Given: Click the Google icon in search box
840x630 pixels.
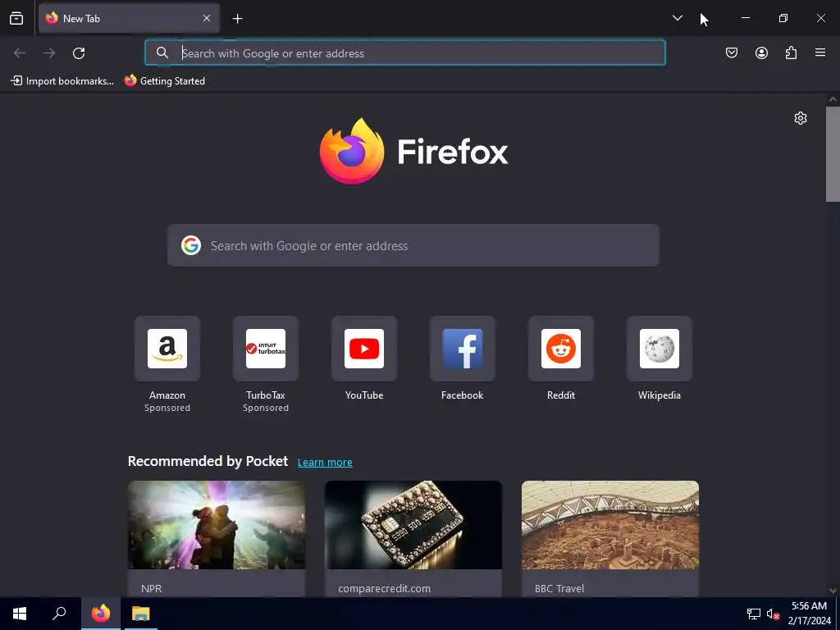Looking at the screenshot, I should click(x=190, y=245).
